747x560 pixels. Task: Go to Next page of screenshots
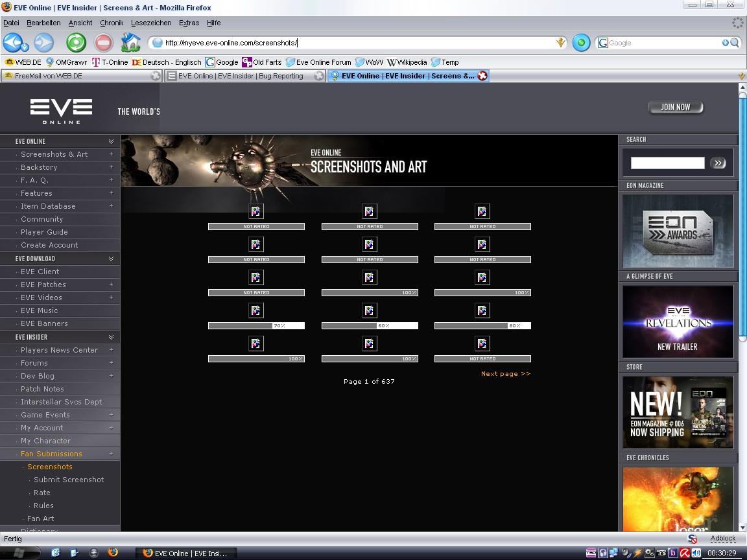click(506, 374)
